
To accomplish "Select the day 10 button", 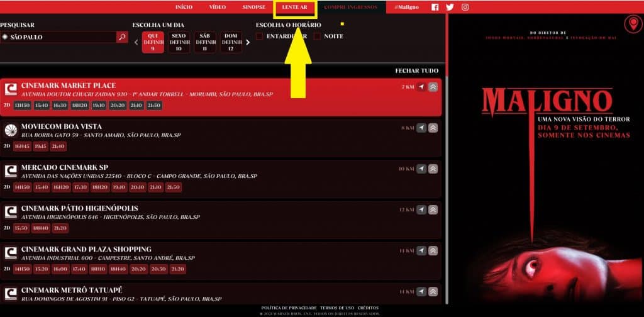I will [179, 42].
